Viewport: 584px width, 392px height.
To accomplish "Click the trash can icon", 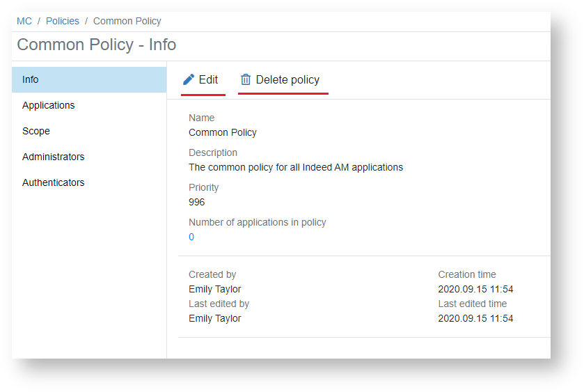I will click(x=246, y=80).
